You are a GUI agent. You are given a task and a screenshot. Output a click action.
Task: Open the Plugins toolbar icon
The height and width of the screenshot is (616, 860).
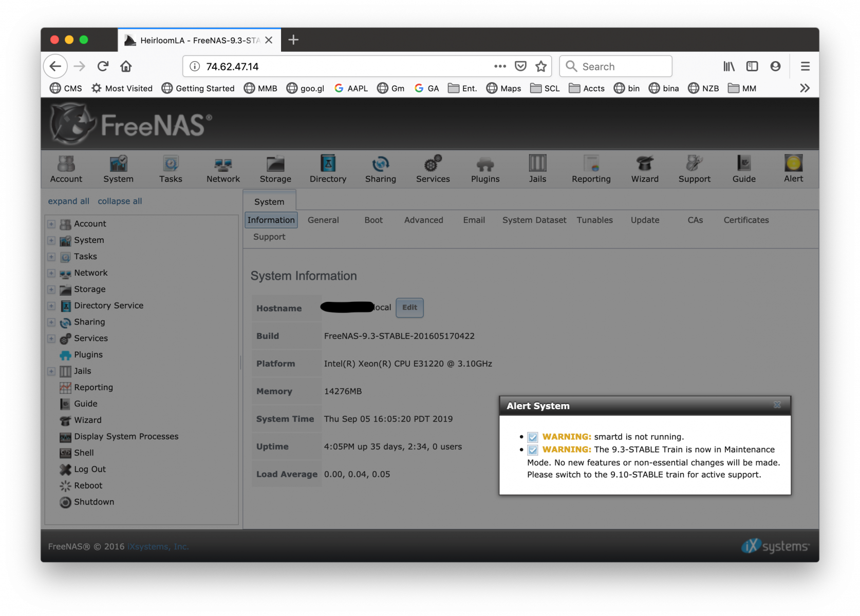tap(485, 169)
